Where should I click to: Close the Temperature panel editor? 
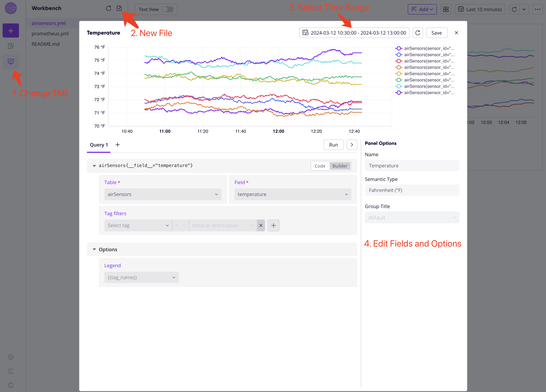coord(456,33)
